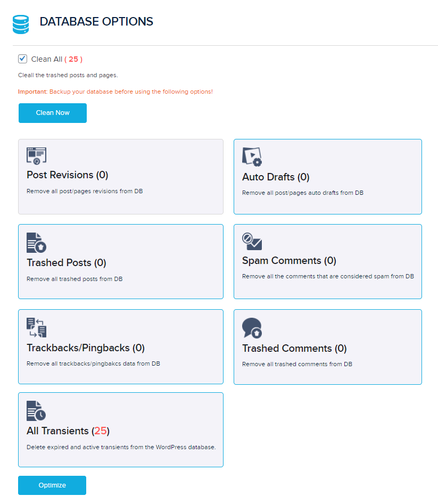Screen dimensions: 438x504
Task: Select the Auto Drafts (0) title
Action: (x=276, y=177)
